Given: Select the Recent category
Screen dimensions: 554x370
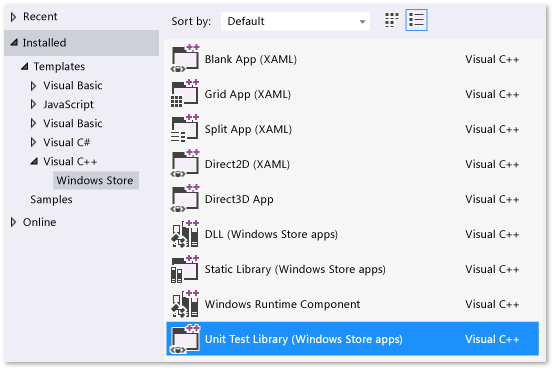Looking at the screenshot, I should click(40, 17).
